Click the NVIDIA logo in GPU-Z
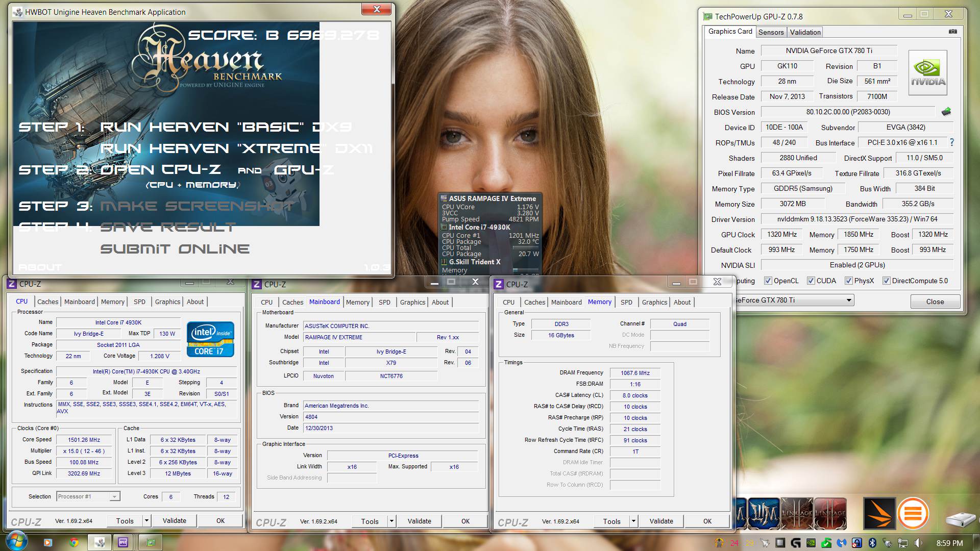980x551 pixels. pyautogui.click(x=928, y=72)
